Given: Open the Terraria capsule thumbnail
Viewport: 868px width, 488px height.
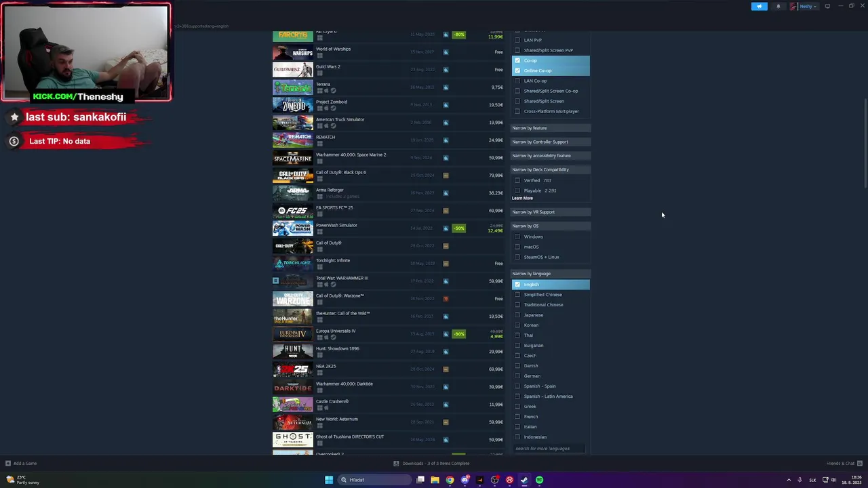Looking at the screenshot, I should [x=293, y=87].
